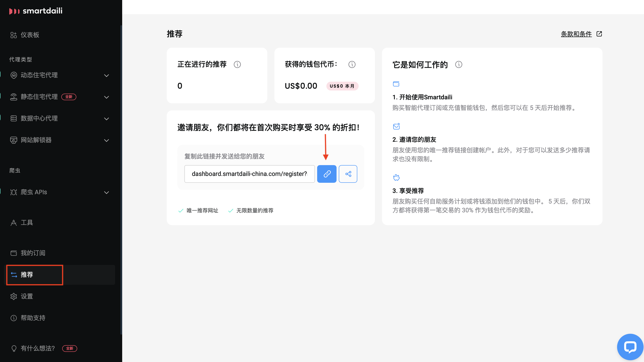Click the US$0.00 wallet token amount
Image resolution: width=644 pixels, height=362 pixels.
301,86
